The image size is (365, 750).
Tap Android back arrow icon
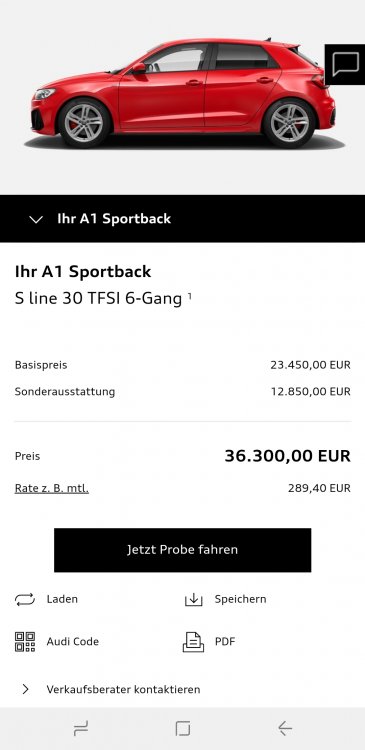point(285,728)
